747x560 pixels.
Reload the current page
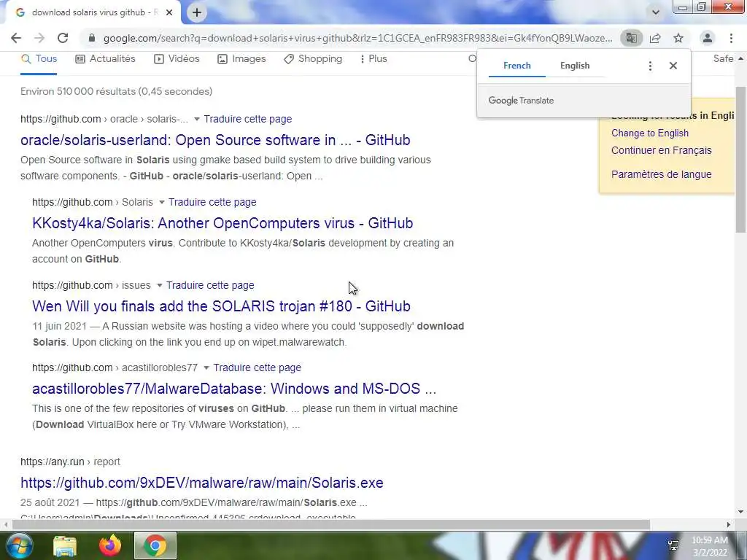63,38
